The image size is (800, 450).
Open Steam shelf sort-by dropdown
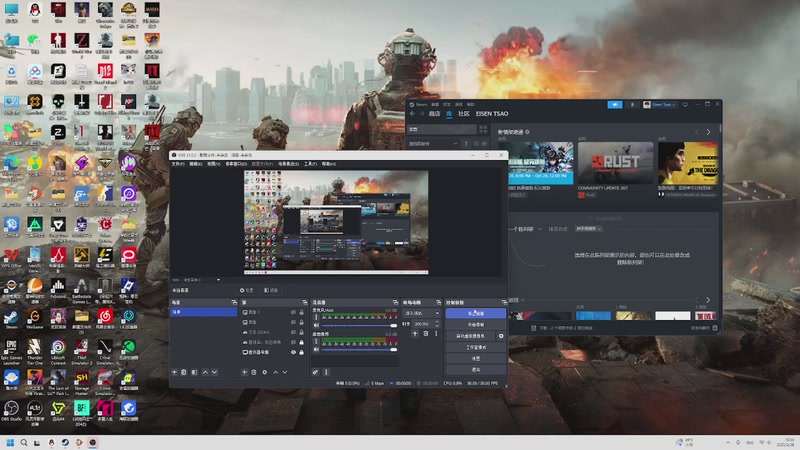(589, 229)
